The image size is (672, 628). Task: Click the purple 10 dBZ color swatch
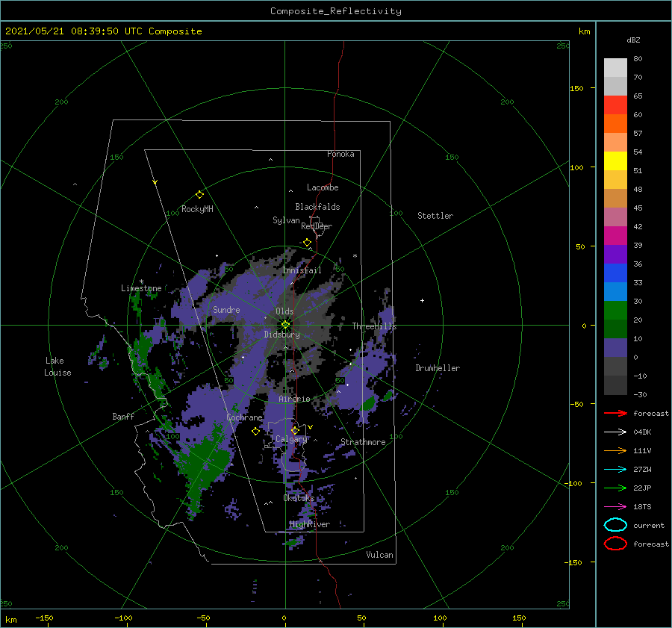point(615,348)
